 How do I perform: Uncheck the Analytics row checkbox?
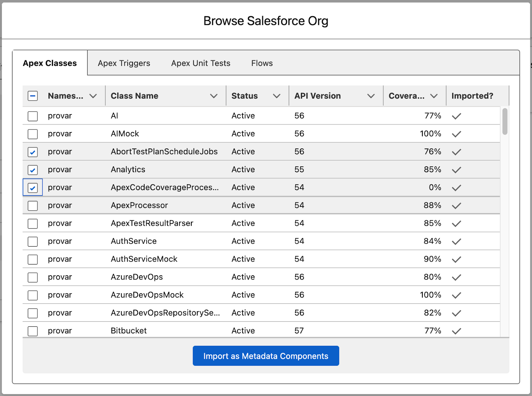click(x=33, y=170)
